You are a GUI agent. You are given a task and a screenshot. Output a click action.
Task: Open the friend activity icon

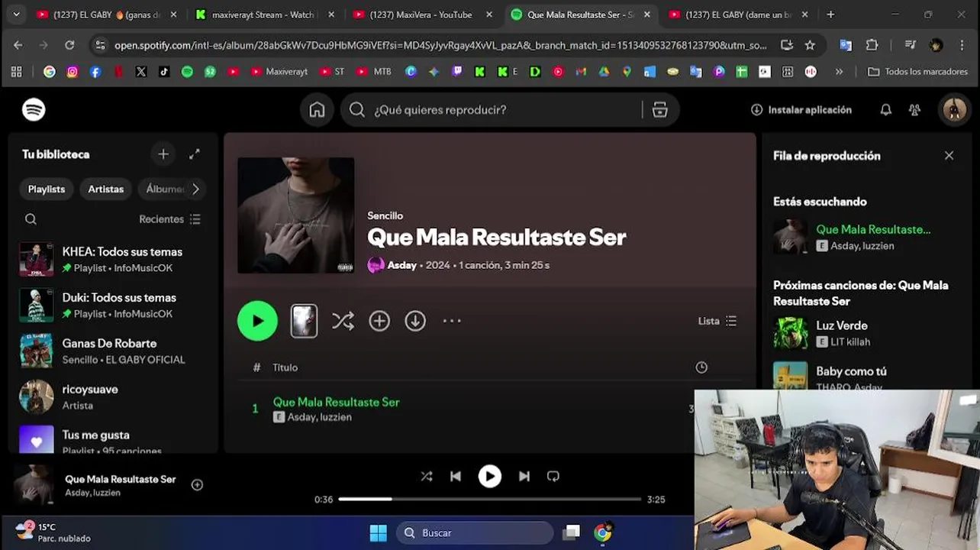[914, 110]
